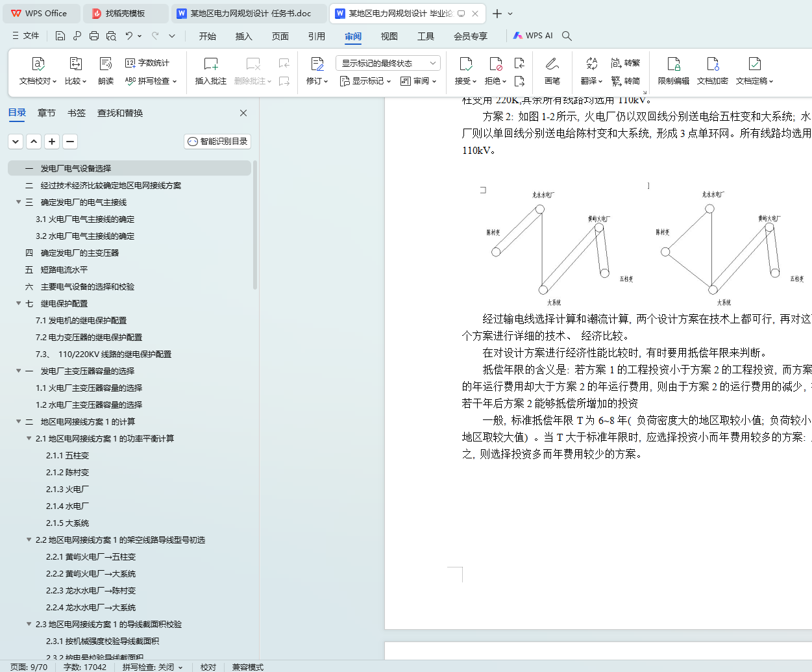
Task: Open the 开始 ribbon tab
Action: pos(208,36)
